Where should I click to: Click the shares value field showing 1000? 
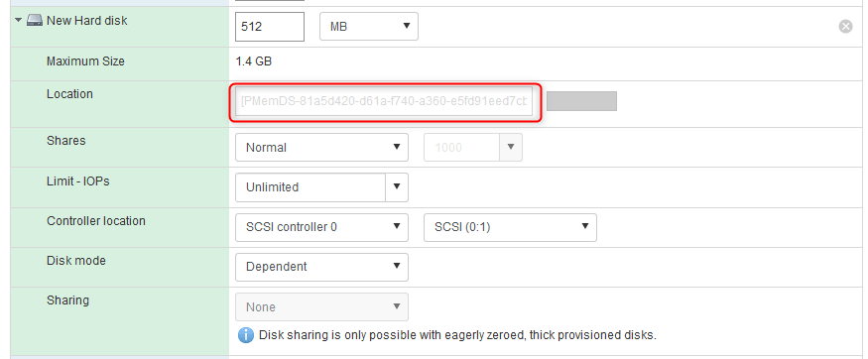pyautogui.click(x=461, y=147)
